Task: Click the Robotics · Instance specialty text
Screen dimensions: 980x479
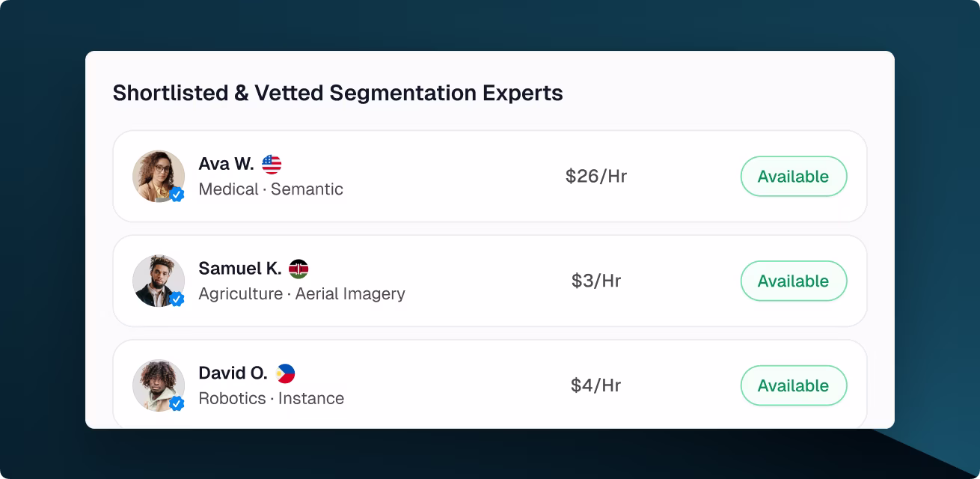Action: coord(270,399)
